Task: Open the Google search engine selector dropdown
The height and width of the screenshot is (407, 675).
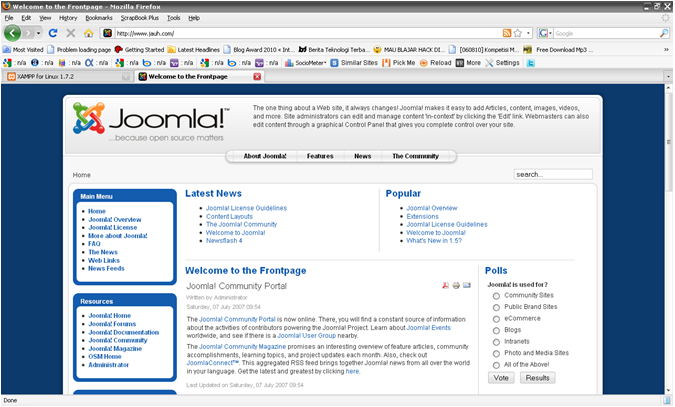Action: tap(545, 33)
